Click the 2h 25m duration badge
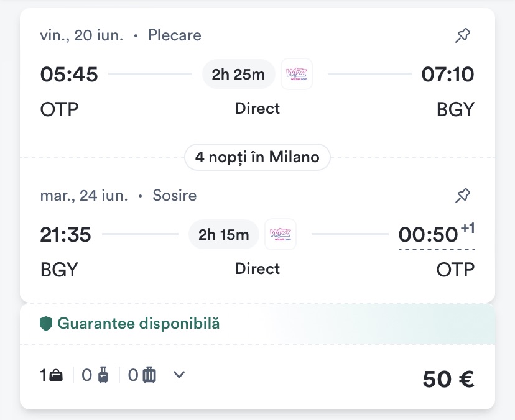The height and width of the screenshot is (420, 515). 238,75
